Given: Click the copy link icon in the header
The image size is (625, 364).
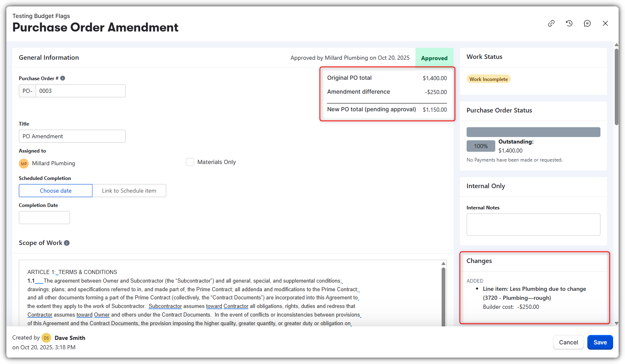Looking at the screenshot, I should coord(551,23).
